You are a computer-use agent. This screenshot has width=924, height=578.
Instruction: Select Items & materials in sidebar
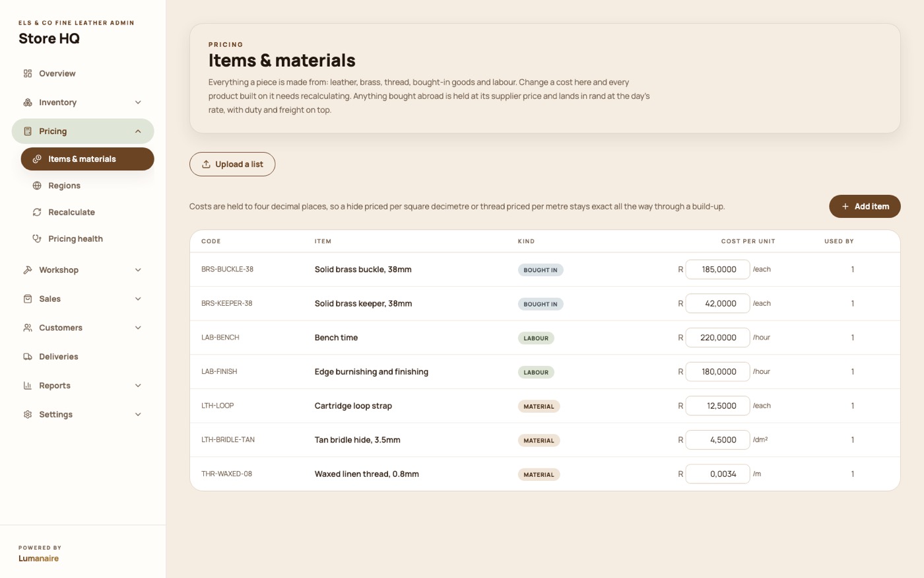point(87,159)
